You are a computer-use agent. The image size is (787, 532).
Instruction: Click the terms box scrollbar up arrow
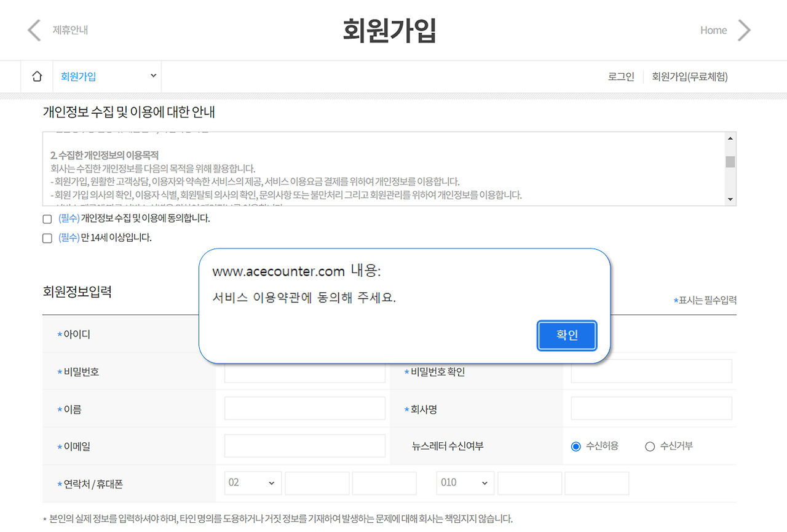pos(730,138)
